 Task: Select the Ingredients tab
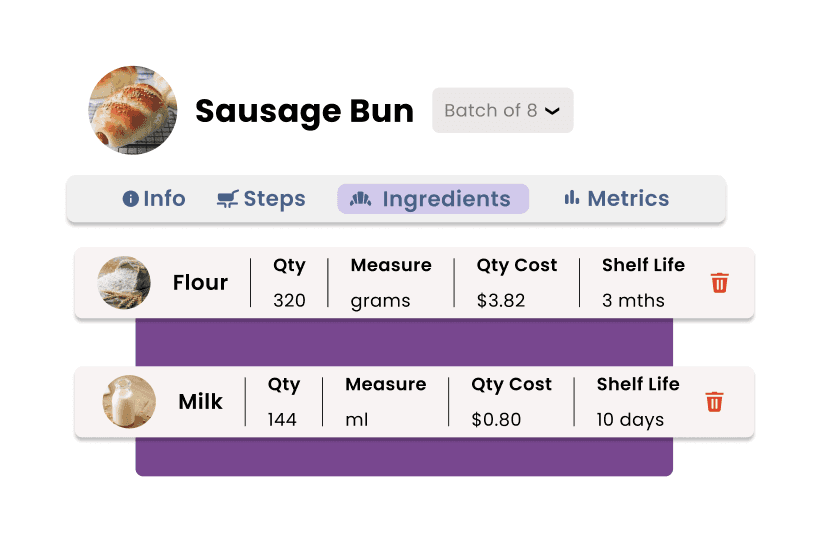point(433,199)
